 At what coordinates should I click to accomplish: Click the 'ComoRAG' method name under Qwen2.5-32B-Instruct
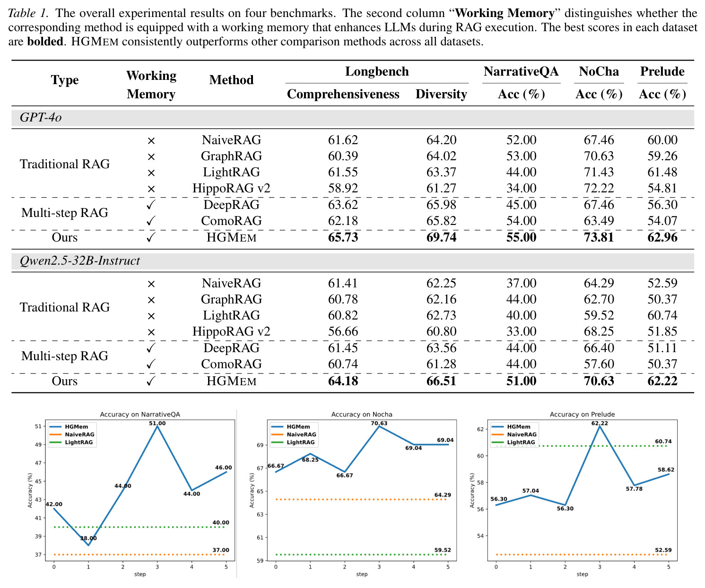tap(231, 364)
